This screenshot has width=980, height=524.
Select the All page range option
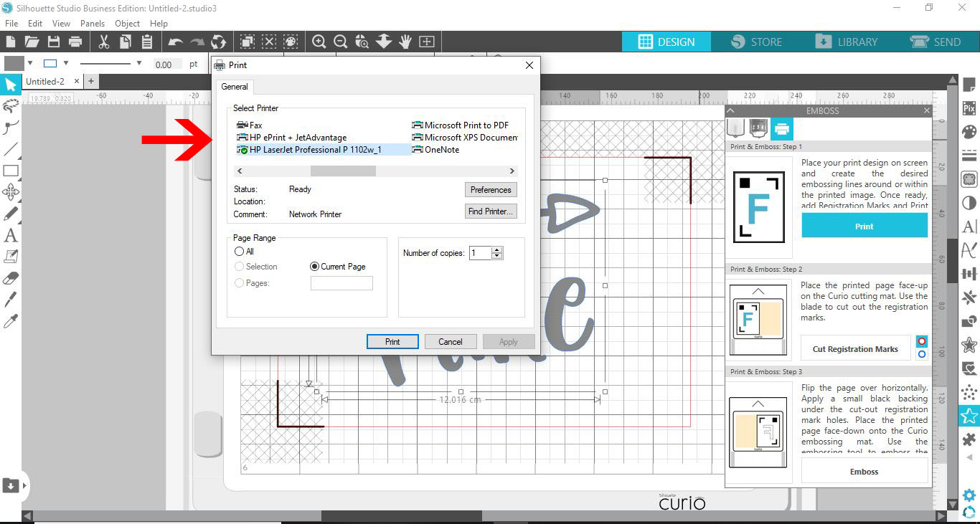tap(245, 252)
